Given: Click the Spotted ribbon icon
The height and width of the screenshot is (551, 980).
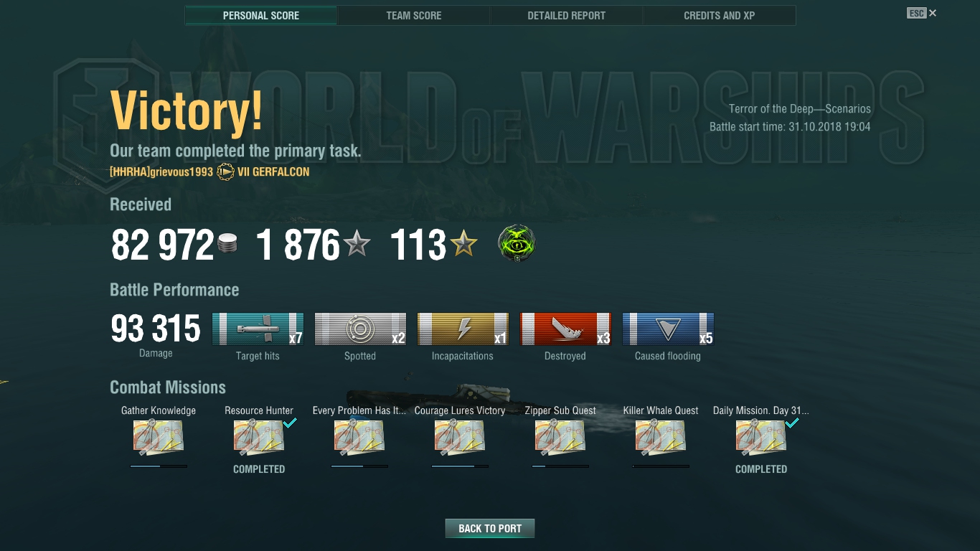Looking at the screenshot, I should 360,329.
